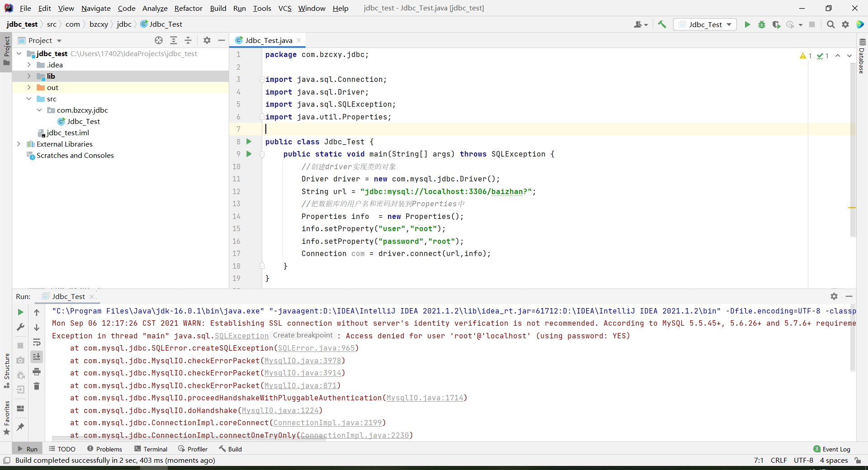This screenshot has height=470, width=868.
Task: Expand External Libraries node
Action: [x=19, y=144]
